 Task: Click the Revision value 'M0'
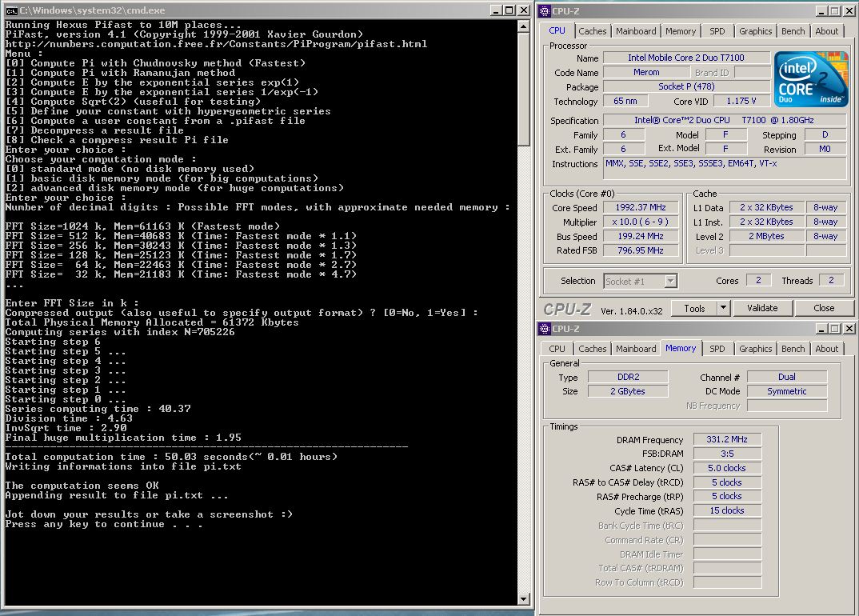pyautogui.click(x=825, y=149)
